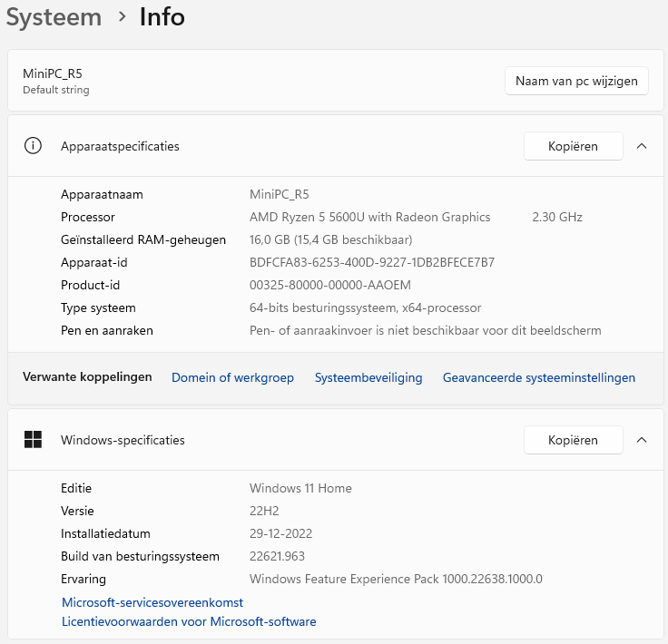
Task: Click the Type systeem value 64-bits besturingssysteem
Action: 366,307
